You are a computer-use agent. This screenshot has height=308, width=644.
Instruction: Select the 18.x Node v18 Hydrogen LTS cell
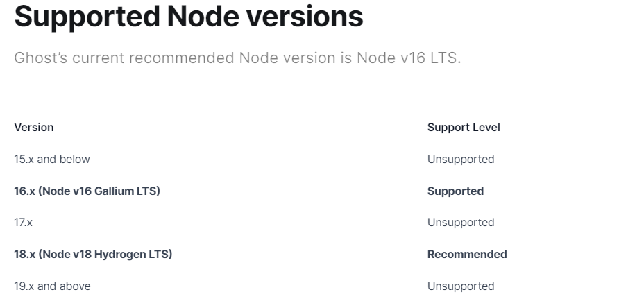pos(93,254)
